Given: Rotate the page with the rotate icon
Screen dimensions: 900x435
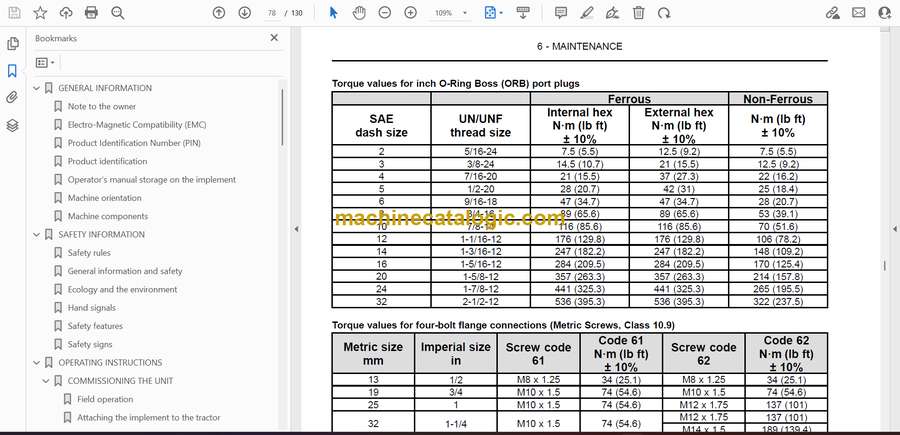Looking at the screenshot, I should click(664, 13).
